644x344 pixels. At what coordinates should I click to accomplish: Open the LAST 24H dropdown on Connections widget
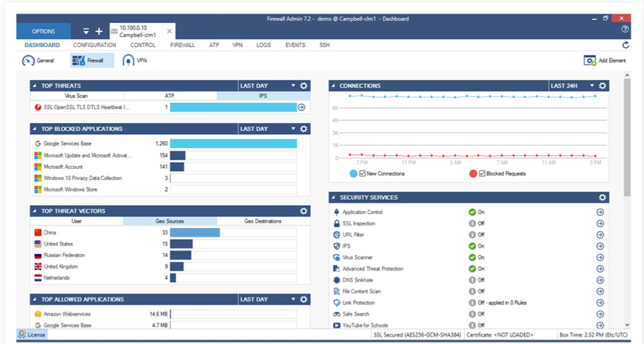592,85
